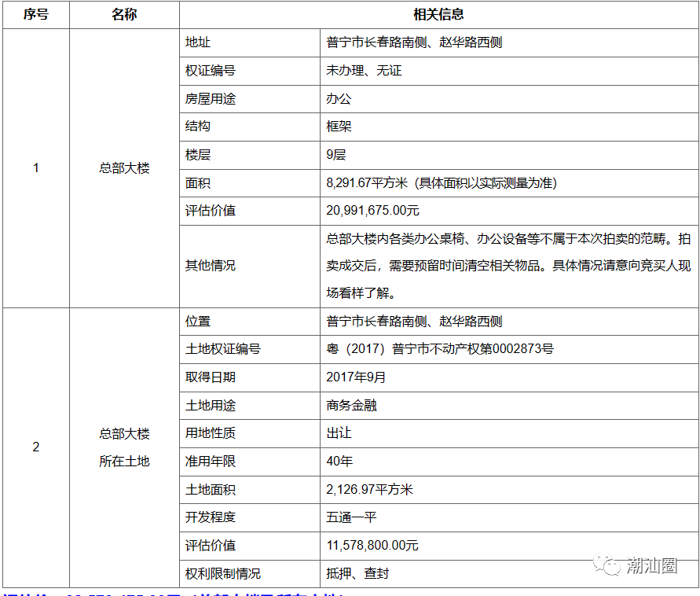
Task: Click the 权证编号 label cell
Action: 250,71
